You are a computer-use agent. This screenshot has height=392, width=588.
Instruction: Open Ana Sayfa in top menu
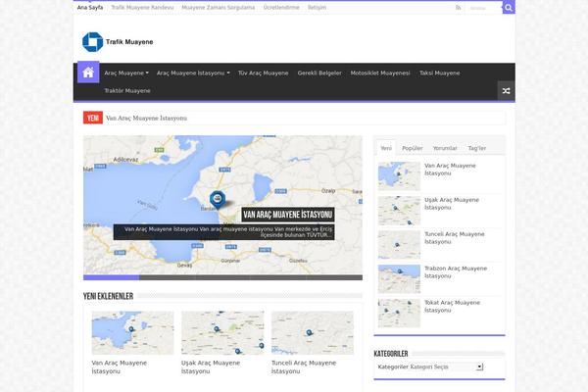(90, 8)
